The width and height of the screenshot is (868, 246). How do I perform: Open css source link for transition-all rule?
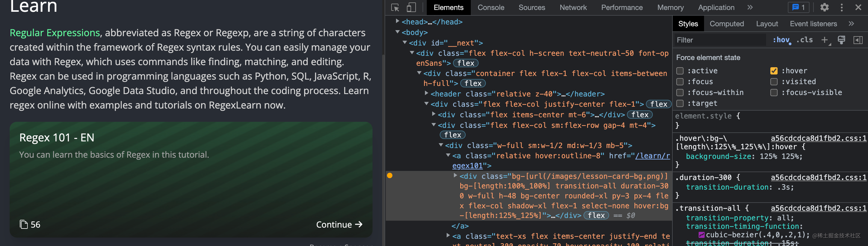(x=818, y=208)
